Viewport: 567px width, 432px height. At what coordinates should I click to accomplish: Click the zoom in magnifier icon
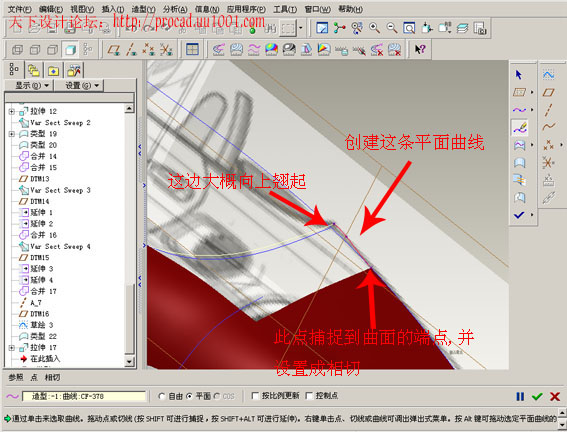(x=374, y=28)
